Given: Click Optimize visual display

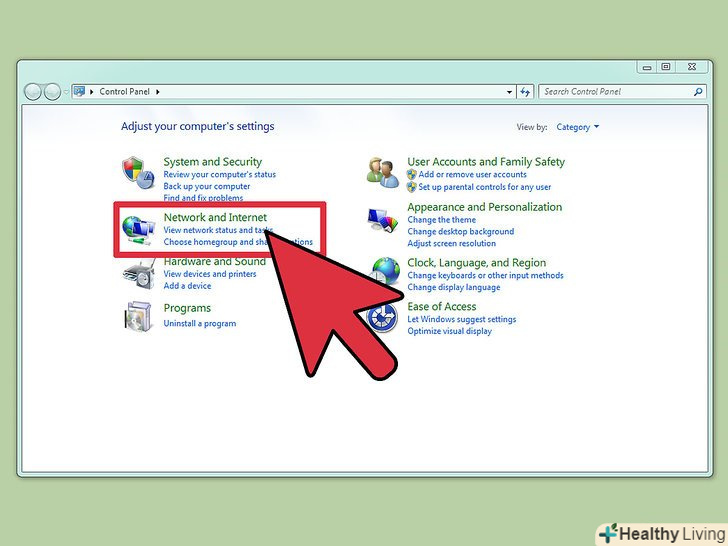Looking at the screenshot, I should click(449, 331).
